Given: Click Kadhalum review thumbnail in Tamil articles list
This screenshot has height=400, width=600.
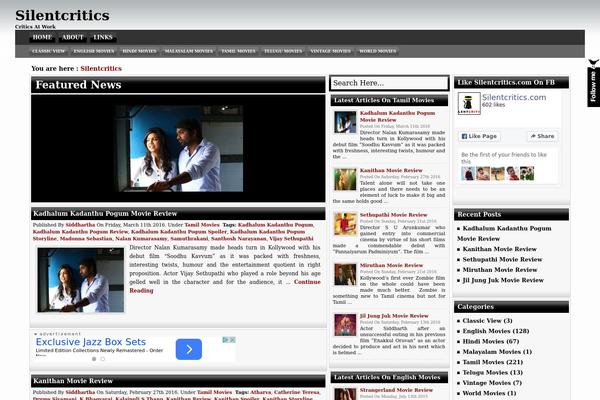Looking at the screenshot, I should click(345, 122).
